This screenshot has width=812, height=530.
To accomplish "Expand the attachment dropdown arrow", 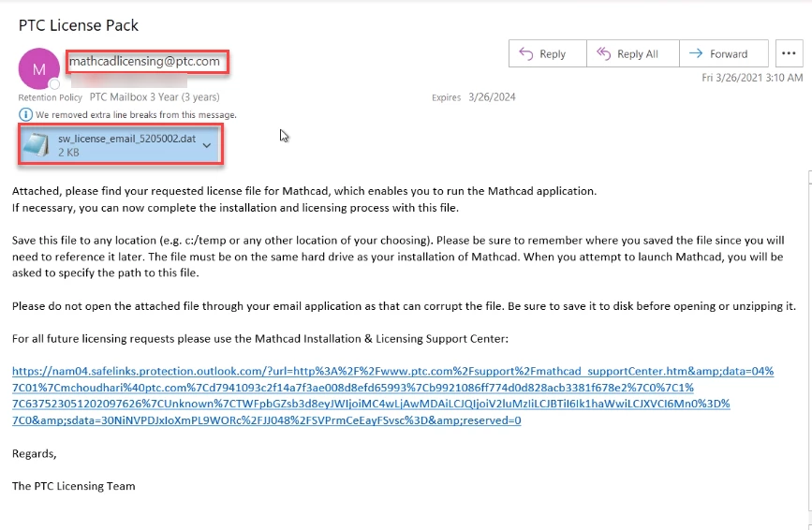I will point(207,145).
